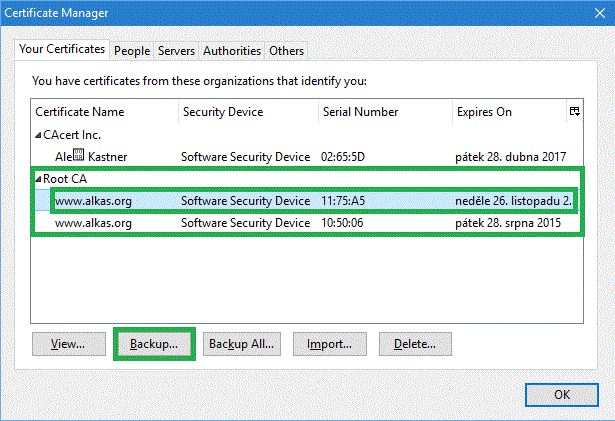Close the Certificate Manager window
Viewport: 615px width, 421px height.
coord(591,14)
